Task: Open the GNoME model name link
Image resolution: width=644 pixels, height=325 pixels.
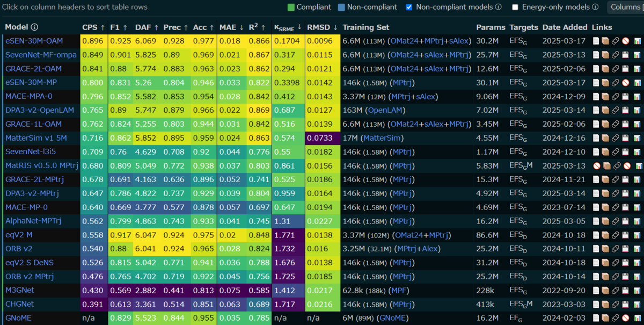Action: click(x=18, y=317)
